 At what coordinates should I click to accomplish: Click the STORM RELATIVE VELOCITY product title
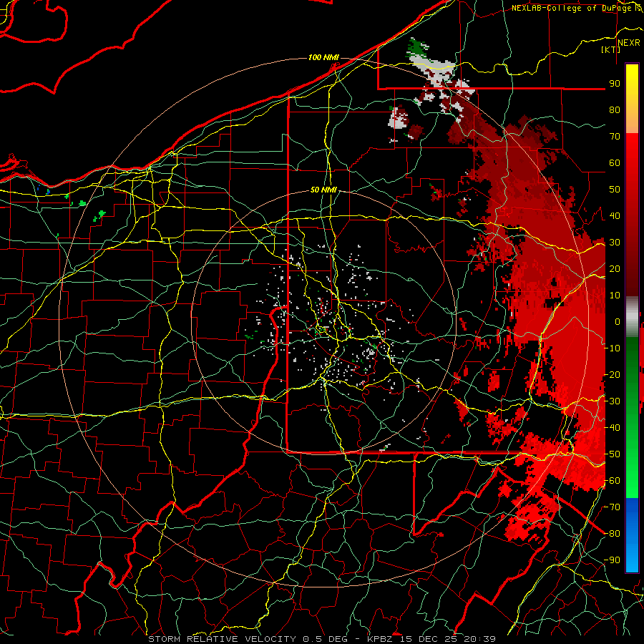[222, 639]
